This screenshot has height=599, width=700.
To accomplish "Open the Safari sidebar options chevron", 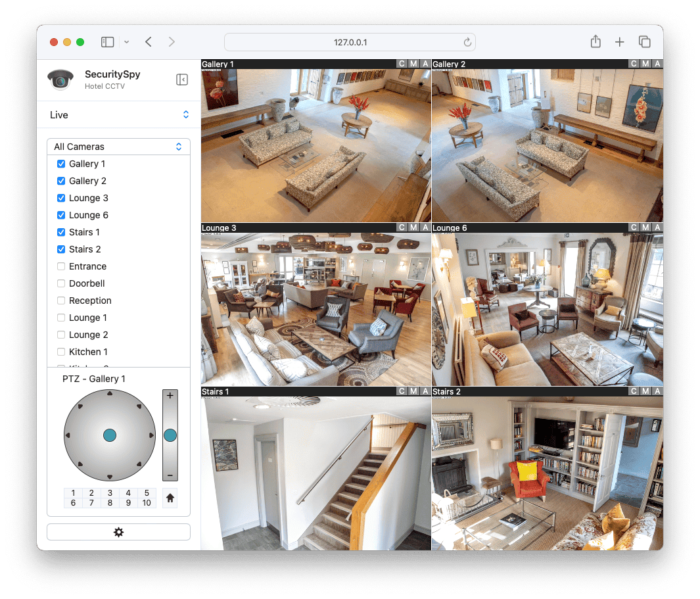I will point(126,42).
